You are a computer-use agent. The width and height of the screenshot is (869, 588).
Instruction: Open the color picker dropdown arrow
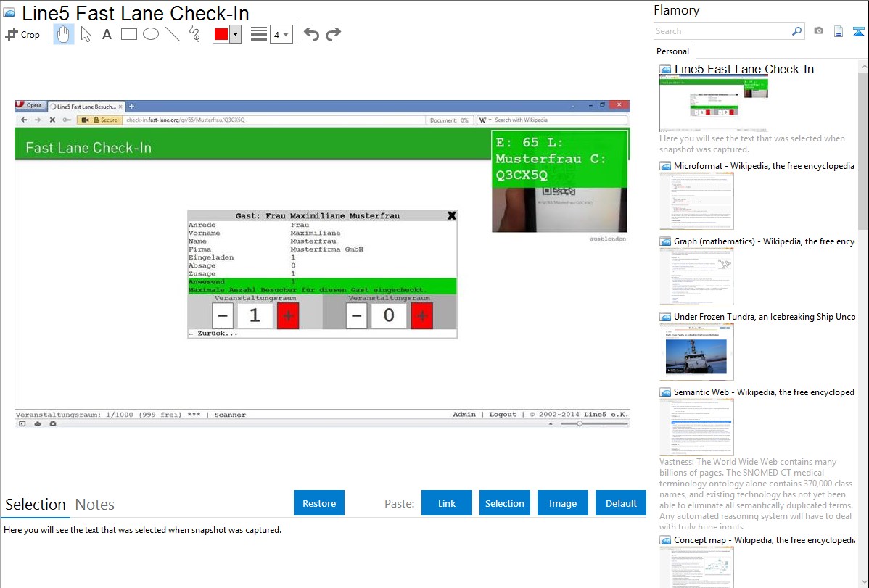(x=236, y=34)
